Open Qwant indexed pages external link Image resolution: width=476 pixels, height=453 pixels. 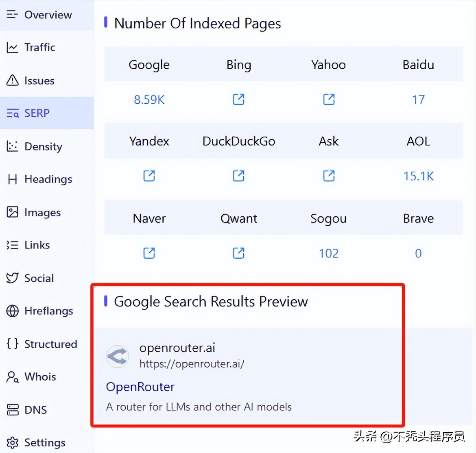click(x=238, y=253)
